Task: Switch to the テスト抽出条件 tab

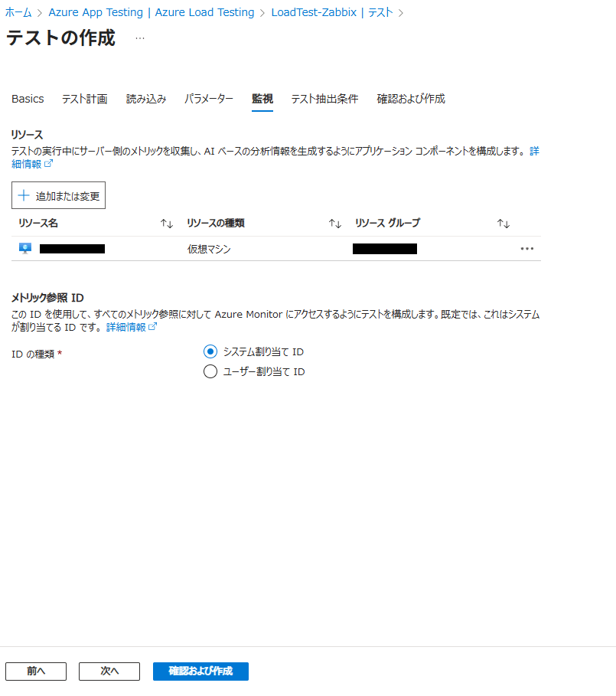Action: point(324,99)
